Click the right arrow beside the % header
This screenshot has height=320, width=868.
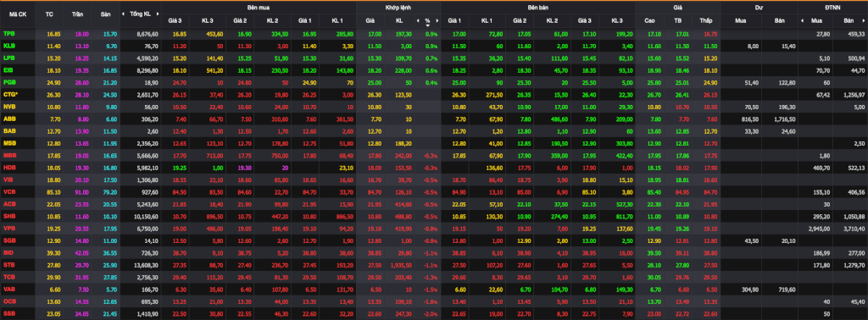click(437, 21)
